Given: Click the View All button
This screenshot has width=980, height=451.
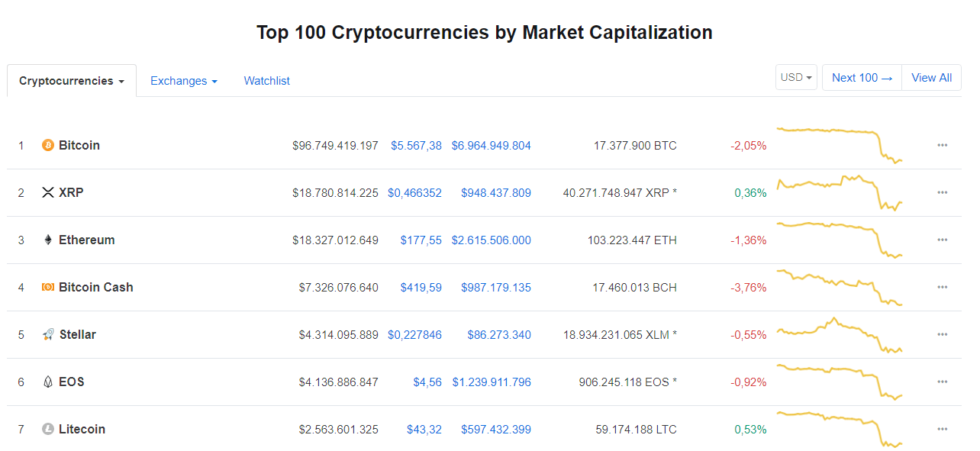Looking at the screenshot, I should 931,77.
